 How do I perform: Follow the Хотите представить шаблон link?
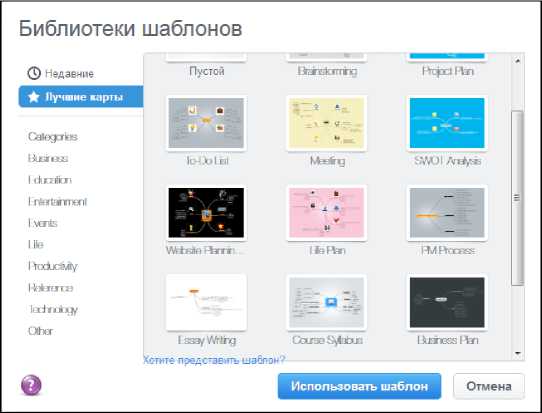tap(214, 360)
